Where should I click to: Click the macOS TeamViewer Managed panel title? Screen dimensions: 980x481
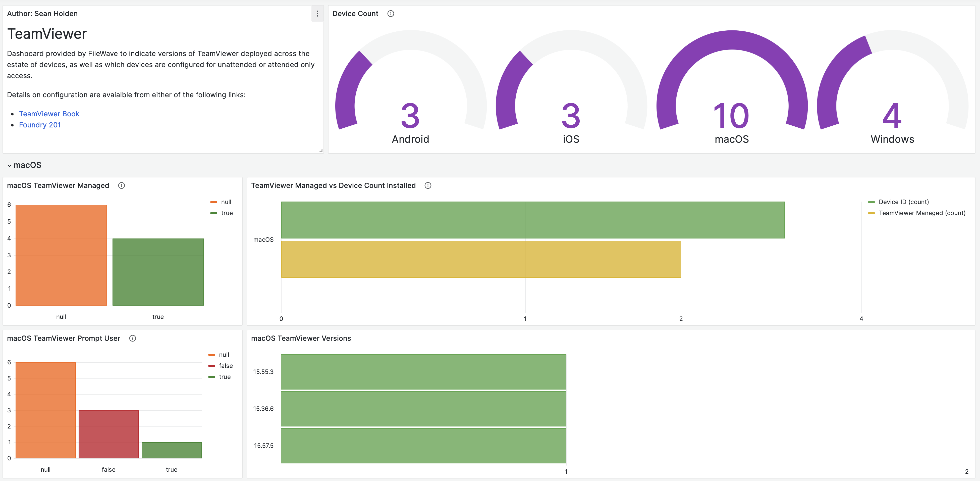click(x=58, y=186)
